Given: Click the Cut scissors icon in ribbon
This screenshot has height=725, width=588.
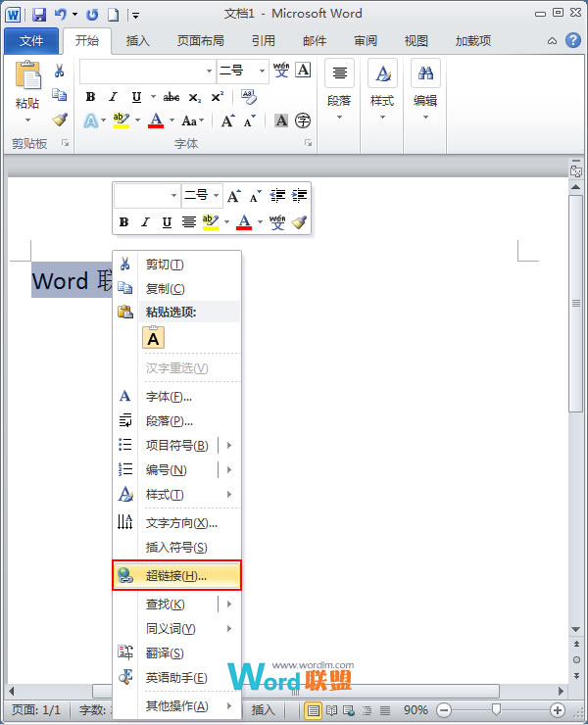Looking at the screenshot, I should pyautogui.click(x=60, y=71).
